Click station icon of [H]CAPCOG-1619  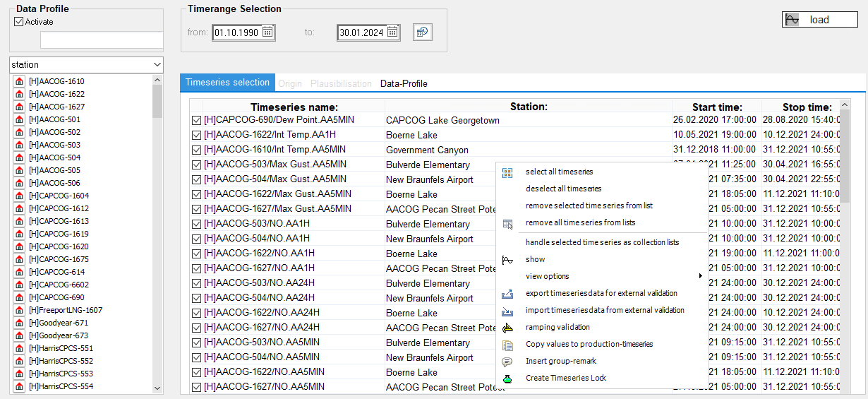pos(20,234)
